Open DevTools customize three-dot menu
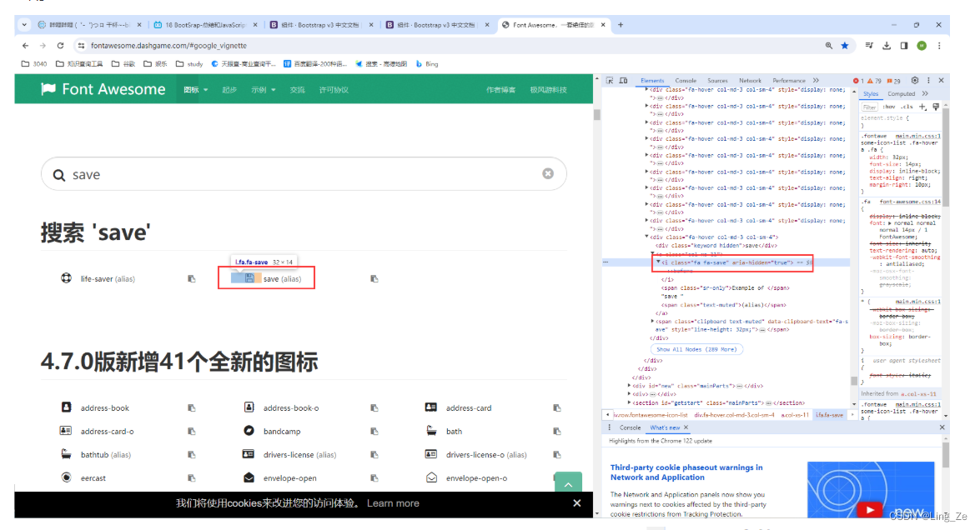The height and width of the screenshot is (530, 980). (928, 81)
